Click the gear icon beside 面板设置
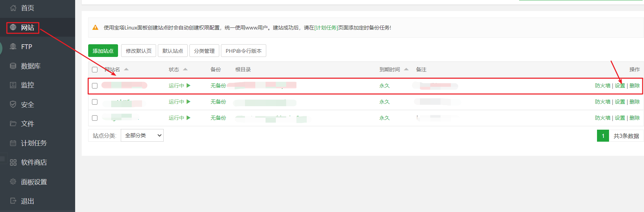This screenshot has width=644, height=212. (13, 181)
